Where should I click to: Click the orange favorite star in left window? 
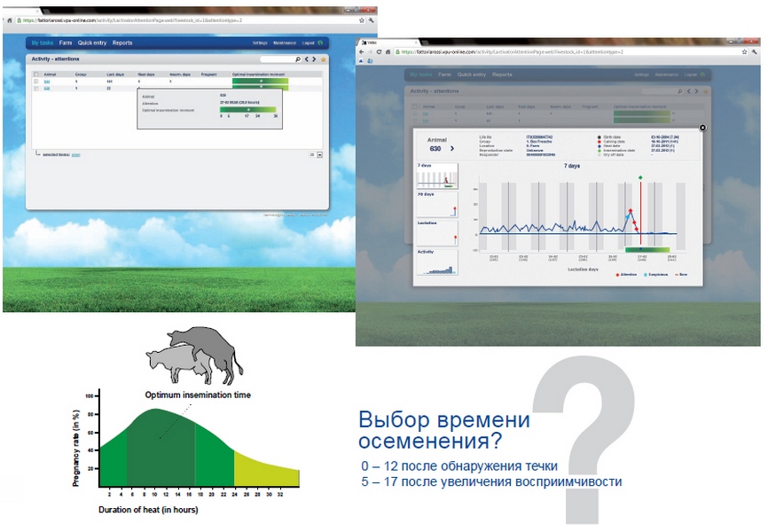[323, 59]
